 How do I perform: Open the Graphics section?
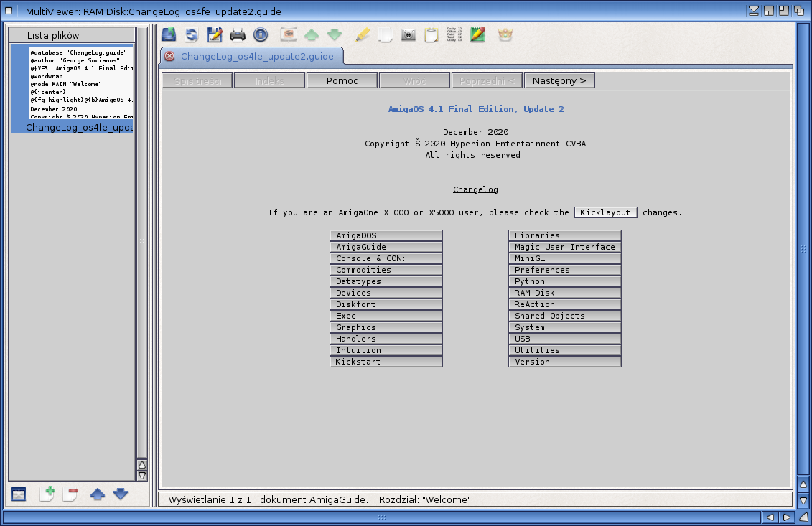(386, 327)
